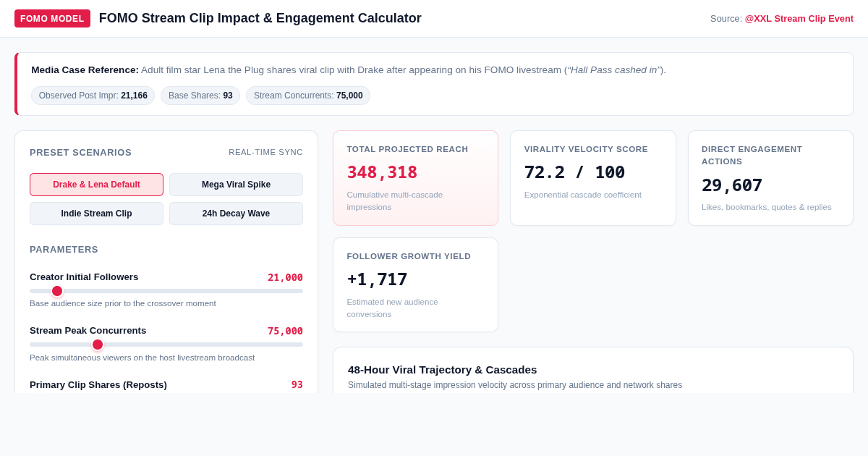Apply the Mega Viral Spike scenario
Viewport: 868px width, 456px height.
[x=236, y=185]
